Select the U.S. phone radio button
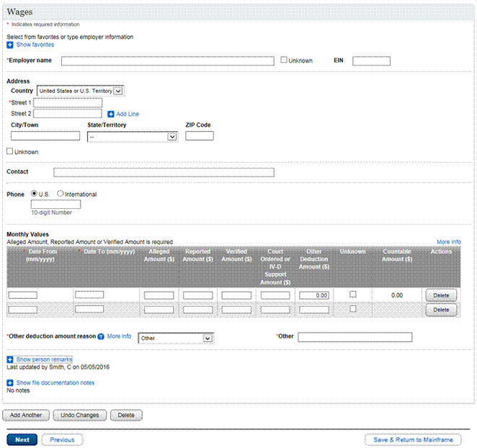The width and height of the screenshot is (477, 448). pyautogui.click(x=32, y=194)
